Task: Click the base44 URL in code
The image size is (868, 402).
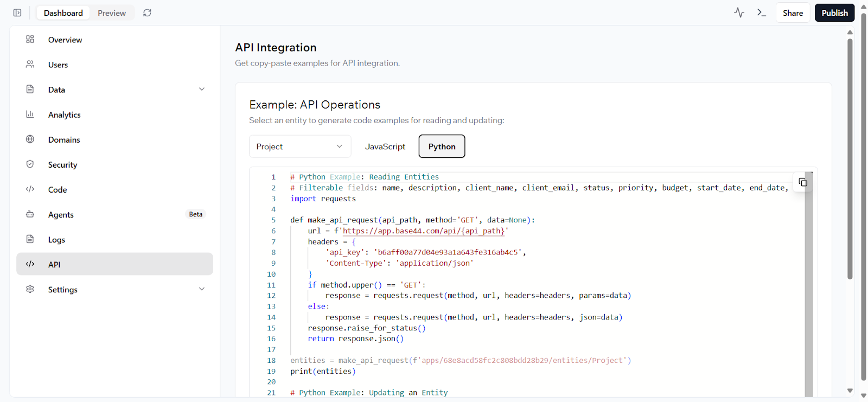Action: pos(424,231)
